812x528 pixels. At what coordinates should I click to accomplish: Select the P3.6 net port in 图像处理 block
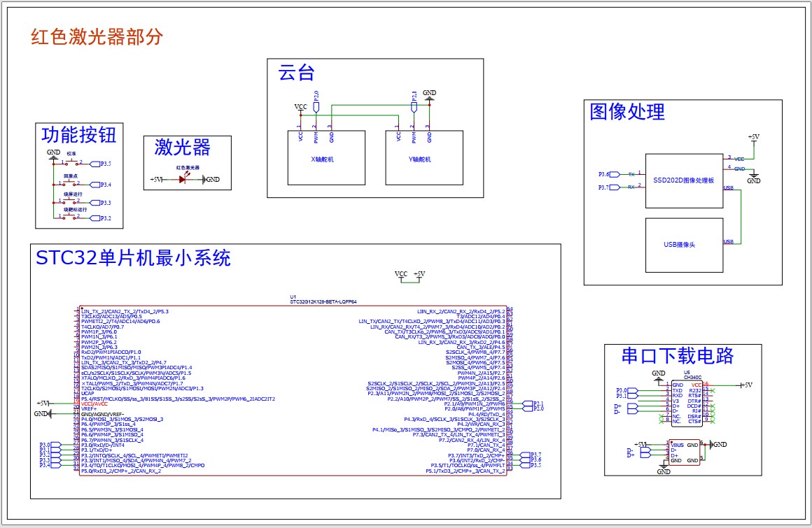coord(609,174)
